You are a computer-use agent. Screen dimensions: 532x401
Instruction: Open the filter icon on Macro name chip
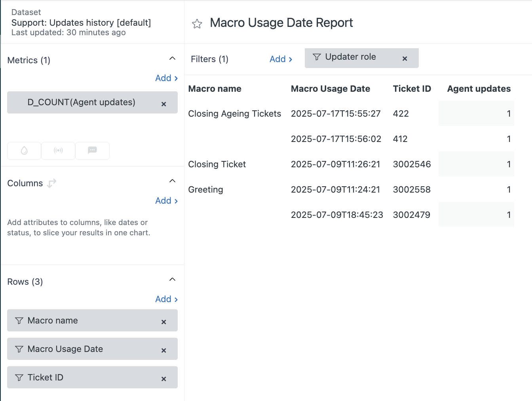pos(19,321)
